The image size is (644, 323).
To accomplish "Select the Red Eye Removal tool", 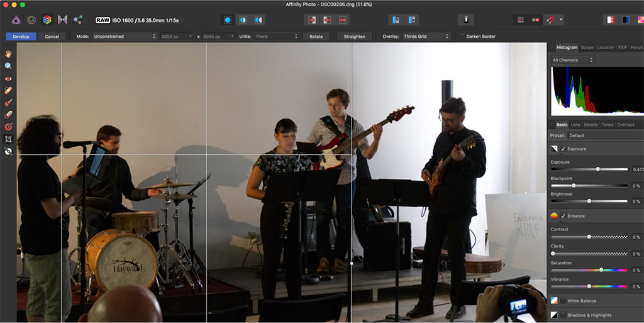I will tap(8, 79).
